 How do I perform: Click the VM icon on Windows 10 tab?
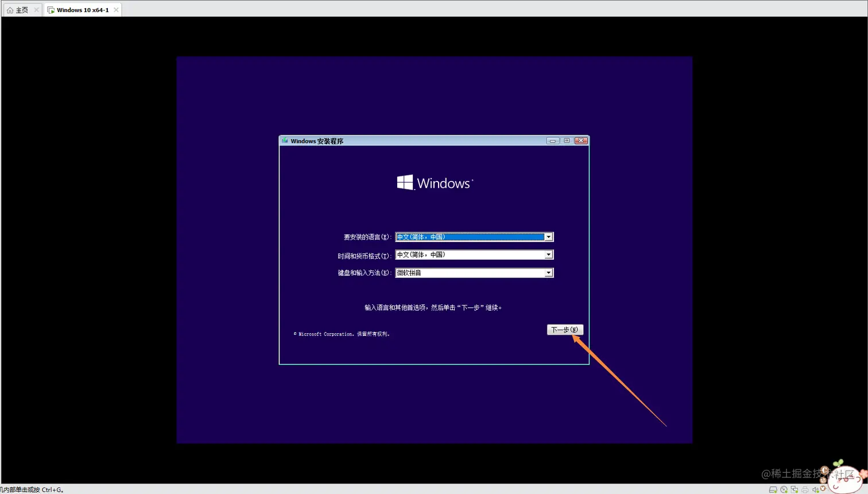pyautogui.click(x=51, y=10)
